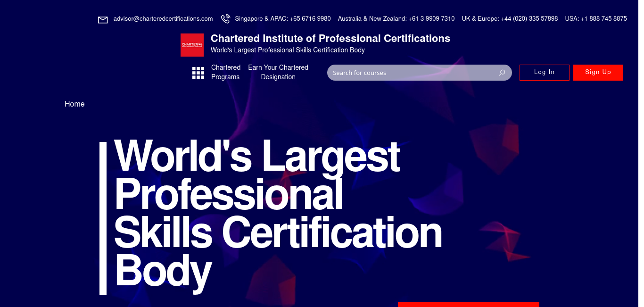Click the phone handset icon
644x307 pixels.
(x=225, y=19)
